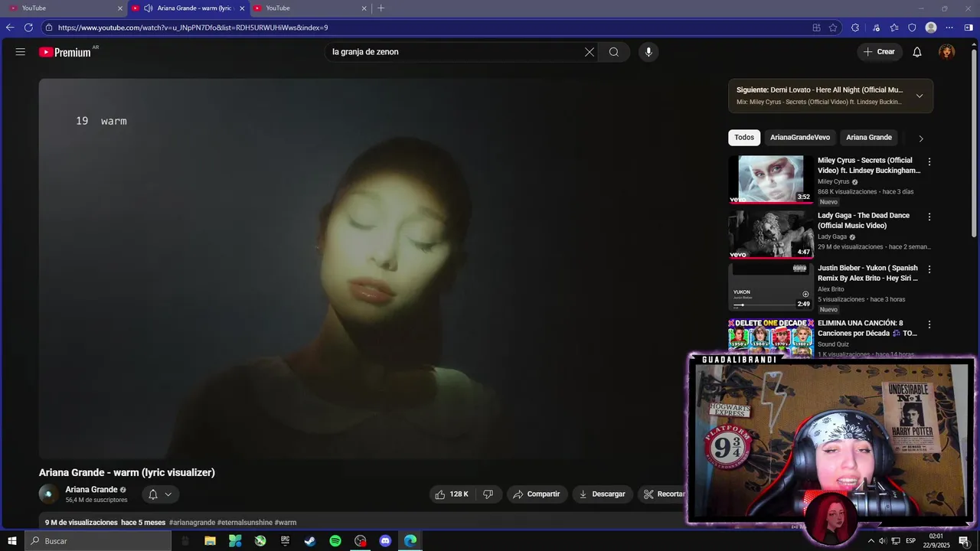Mute the Ariana Grande tab audio icon
980x551 pixels.
click(149, 8)
